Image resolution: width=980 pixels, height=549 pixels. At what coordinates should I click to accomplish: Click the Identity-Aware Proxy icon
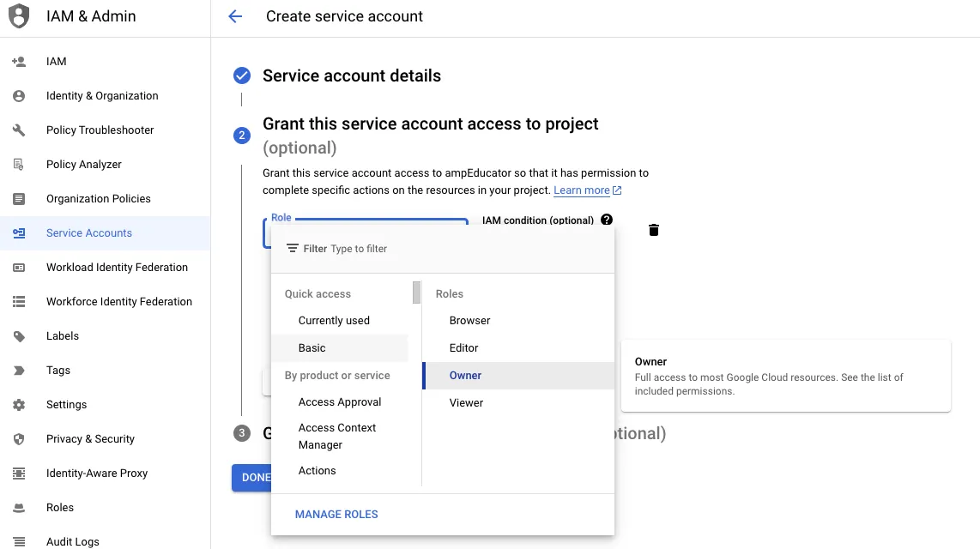19,474
